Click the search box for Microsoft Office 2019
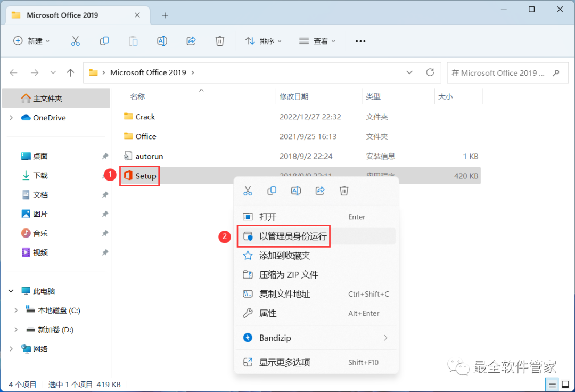 click(x=508, y=72)
